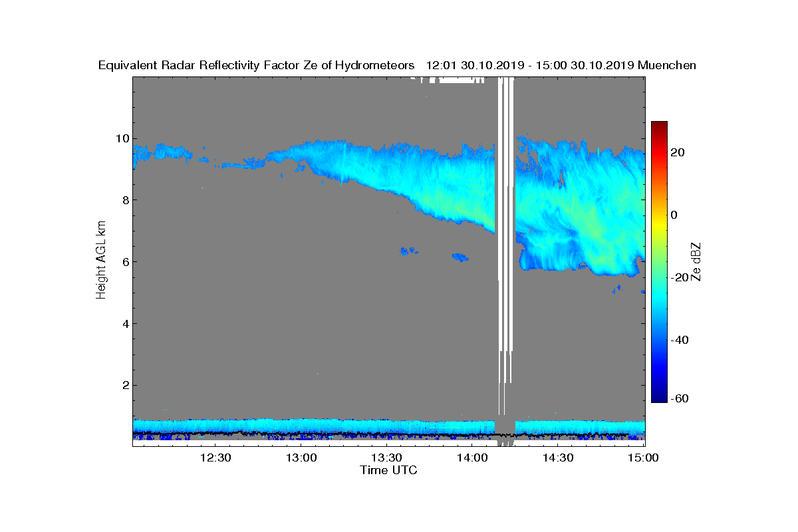Click the colorbar value 20
The width and height of the screenshot is (798, 532).
(678, 152)
